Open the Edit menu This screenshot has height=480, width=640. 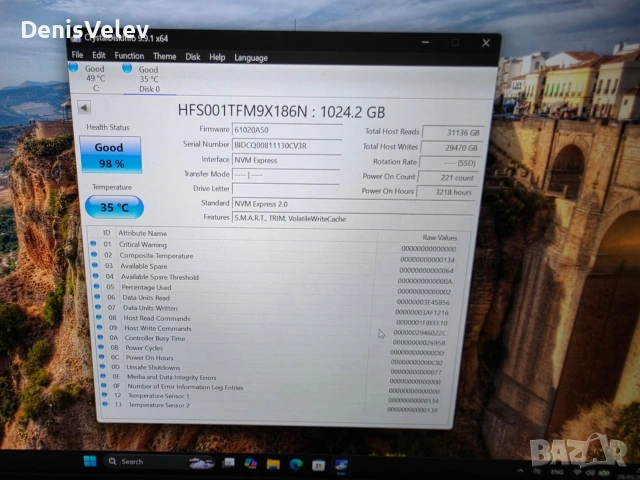point(99,55)
